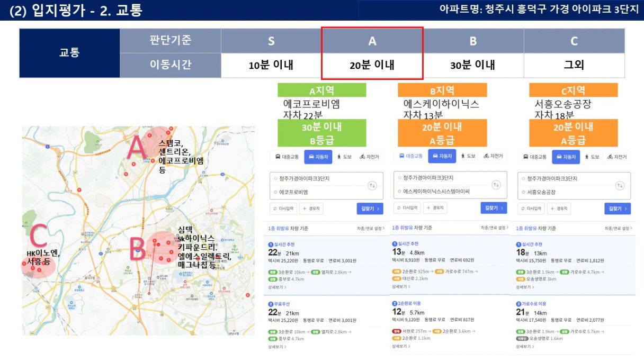Click 길찾기 button in 서흥오송공장 panel
Image resolution: width=644 pixels, height=362 pixels.
point(618,209)
